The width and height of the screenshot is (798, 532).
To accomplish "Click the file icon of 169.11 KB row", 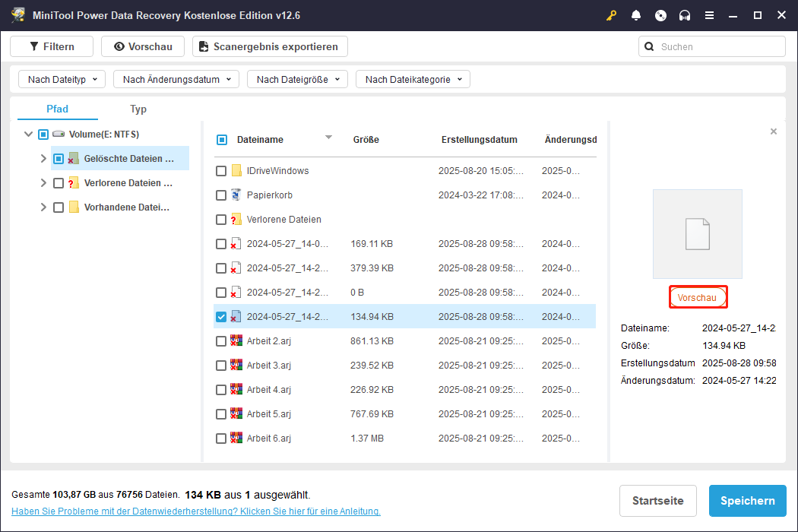I will 236,244.
